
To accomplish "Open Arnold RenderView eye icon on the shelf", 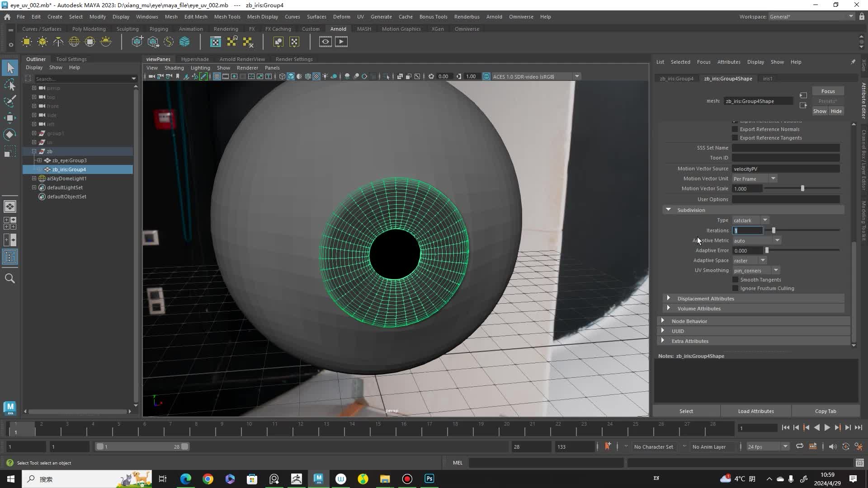I will pos(325,42).
